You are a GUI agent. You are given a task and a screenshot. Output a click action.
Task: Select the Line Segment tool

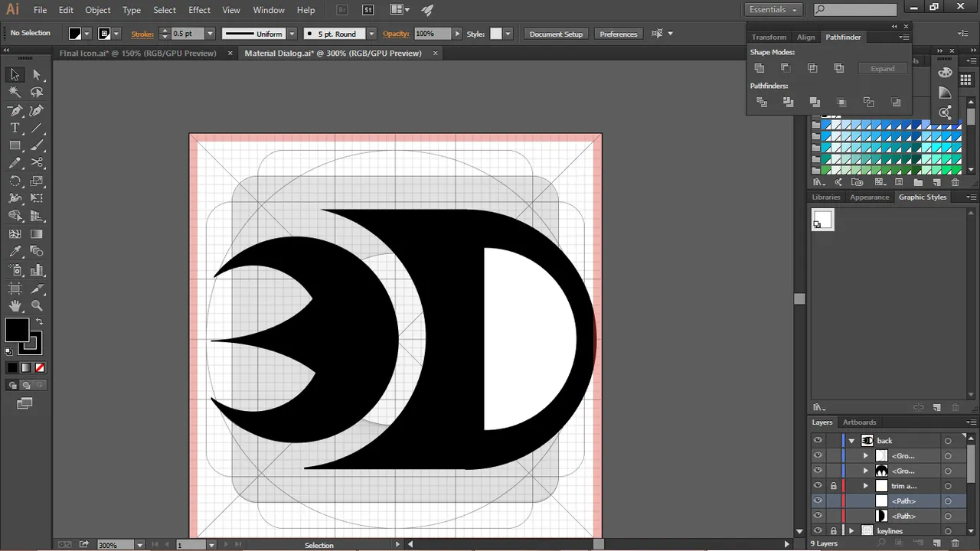point(37,128)
